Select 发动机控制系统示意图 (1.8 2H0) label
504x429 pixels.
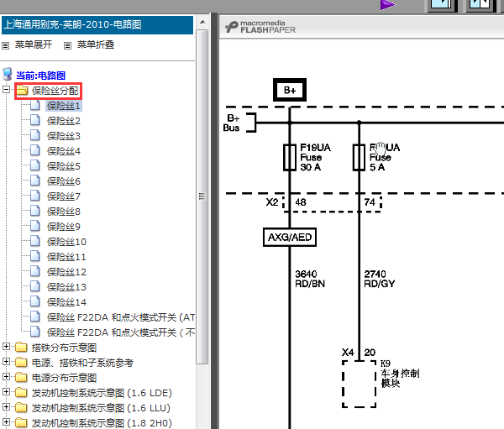102,423
